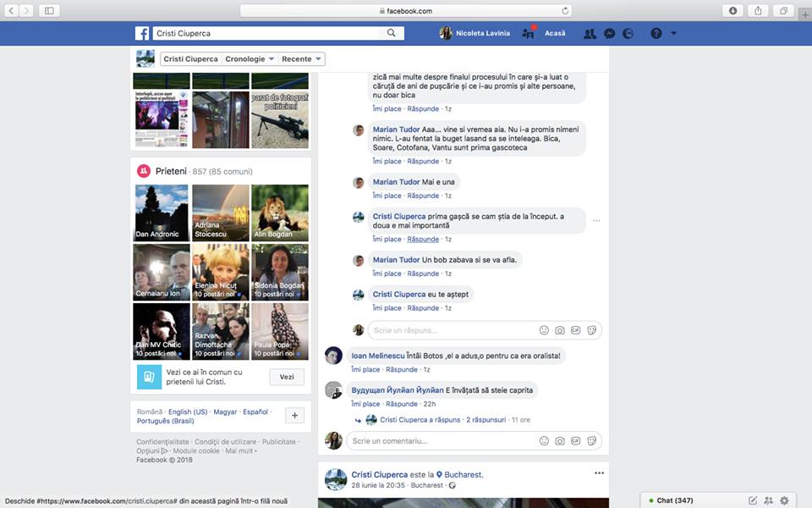Open the Messenger icon in the top bar
Screen dimensions: 812x508
609,34
